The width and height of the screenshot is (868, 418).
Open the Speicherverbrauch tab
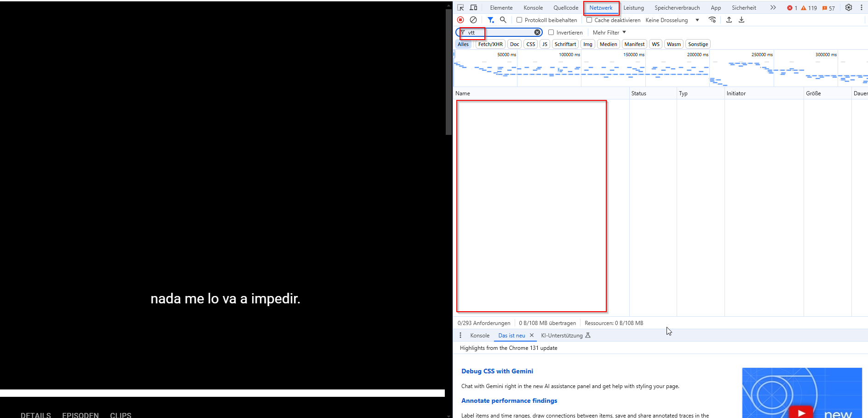[677, 8]
